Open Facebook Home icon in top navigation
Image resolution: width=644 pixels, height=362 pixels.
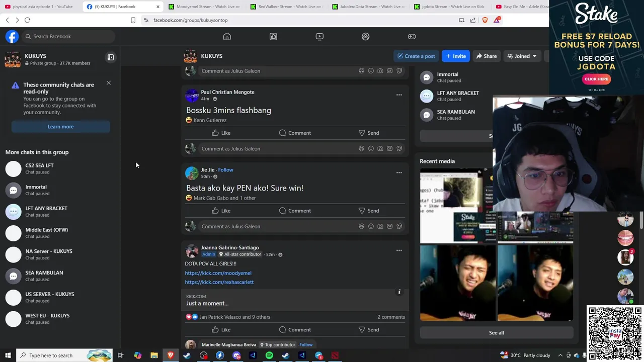click(x=227, y=36)
